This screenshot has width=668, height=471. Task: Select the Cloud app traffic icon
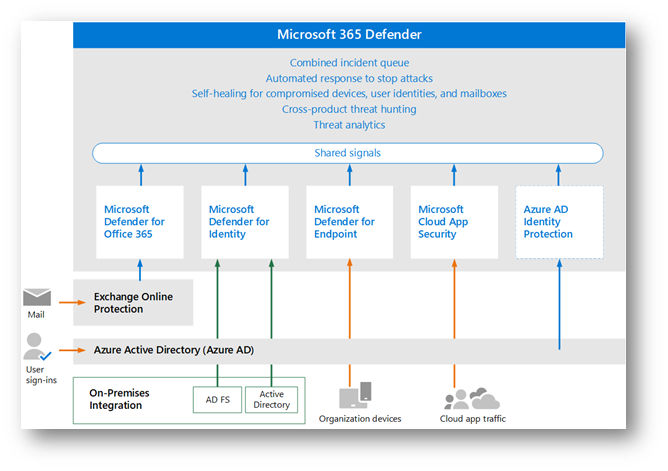pos(472,399)
